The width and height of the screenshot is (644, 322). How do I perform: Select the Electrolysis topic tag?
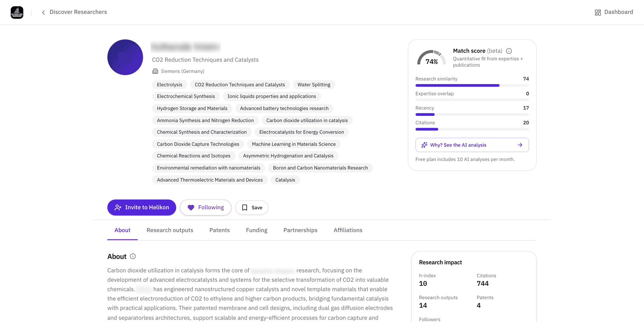pyautogui.click(x=169, y=85)
